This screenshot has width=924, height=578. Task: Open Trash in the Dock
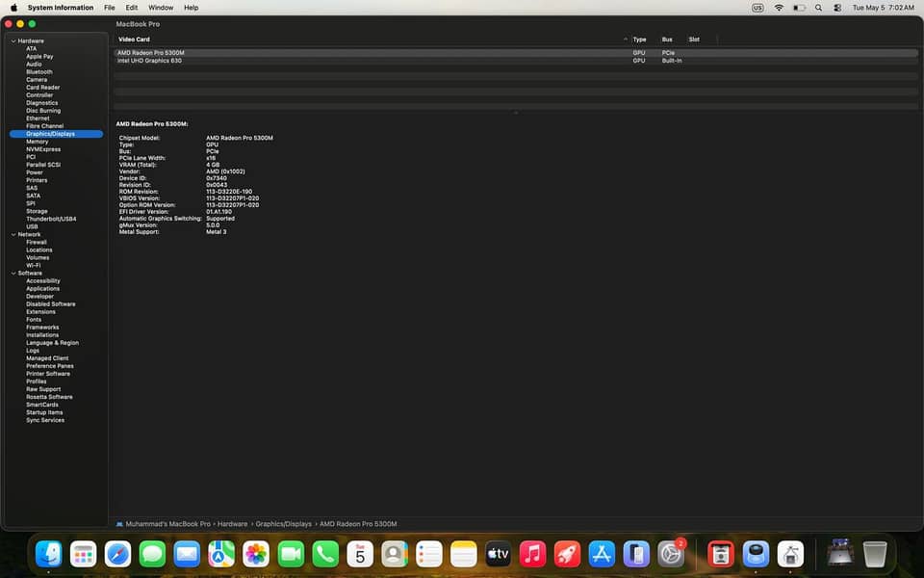click(875, 555)
